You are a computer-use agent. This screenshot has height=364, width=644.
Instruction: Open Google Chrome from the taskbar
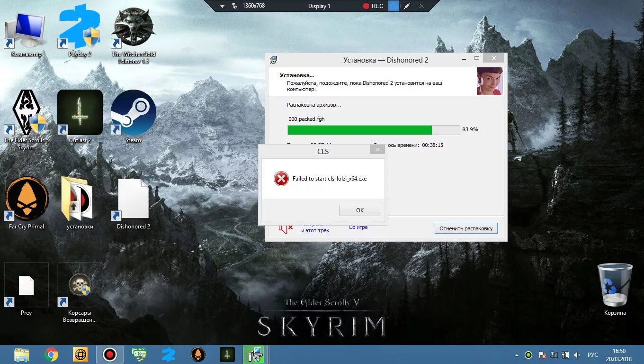pyautogui.click(x=51, y=355)
